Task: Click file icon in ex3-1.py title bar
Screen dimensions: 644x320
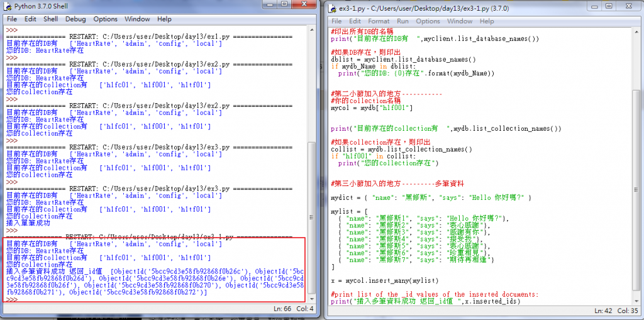Action: click(333, 8)
